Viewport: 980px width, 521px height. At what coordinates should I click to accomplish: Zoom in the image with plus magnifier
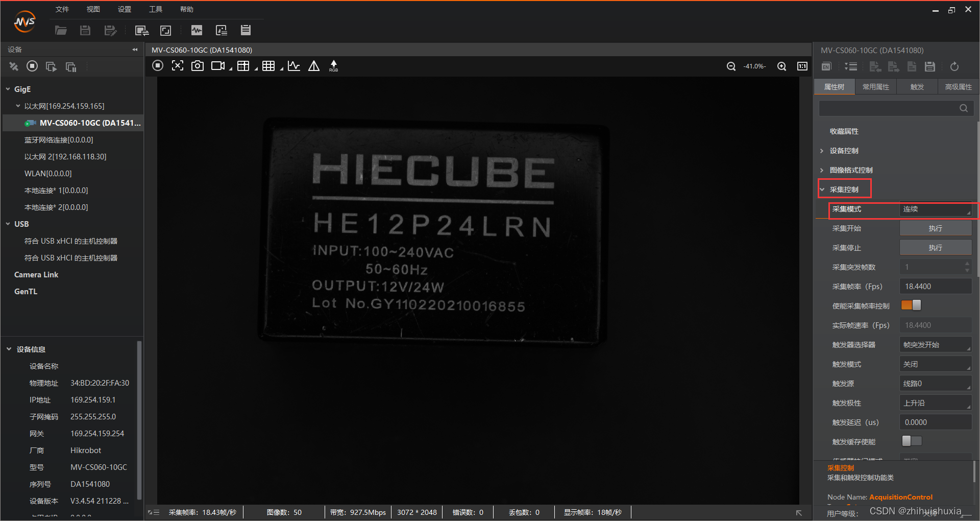tap(781, 66)
